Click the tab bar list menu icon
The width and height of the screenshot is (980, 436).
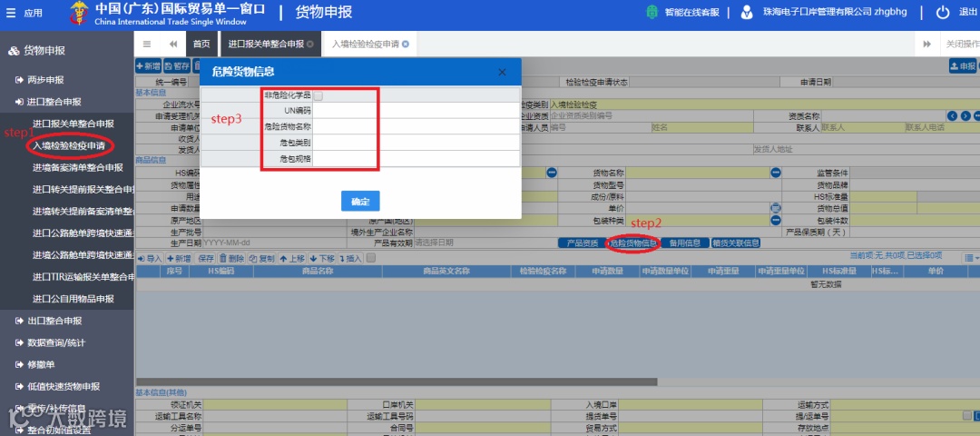click(147, 44)
